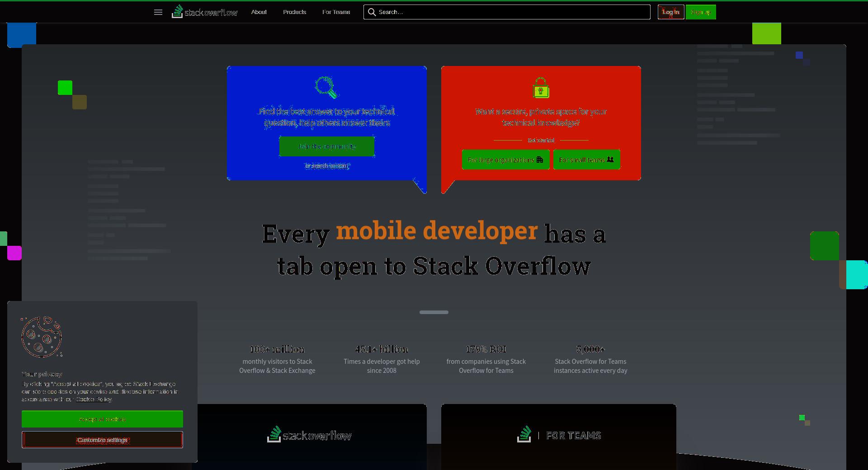
Task: Click 'Want a secure, private space' text
Action: (x=541, y=117)
